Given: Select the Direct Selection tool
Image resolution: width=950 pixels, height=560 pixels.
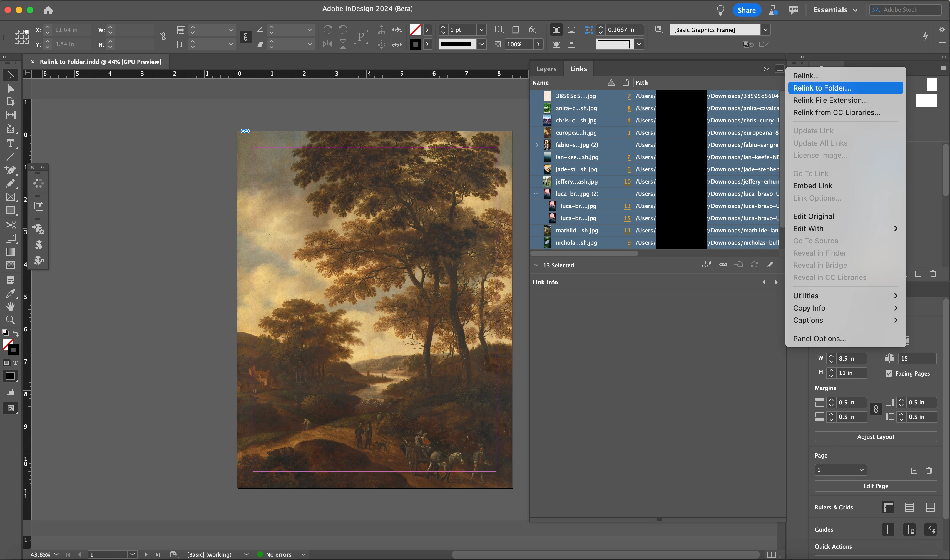Looking at the screenshot, I should coord(11,89).
